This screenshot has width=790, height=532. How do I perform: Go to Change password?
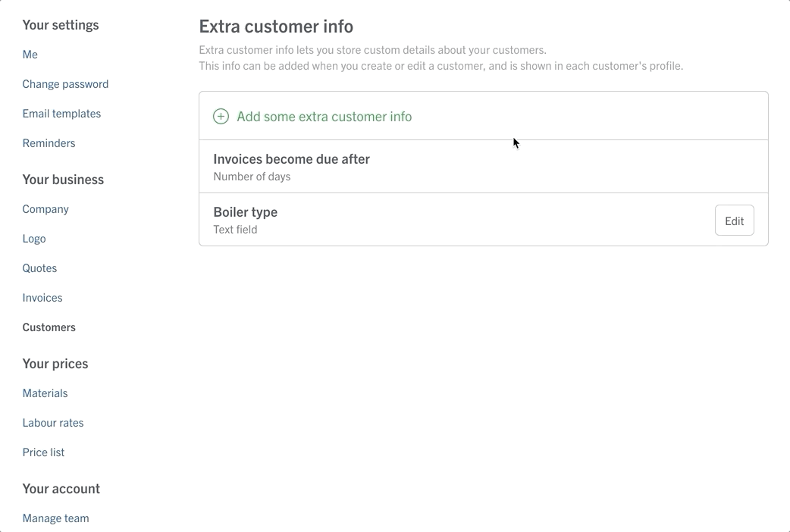tap(65, 84)
